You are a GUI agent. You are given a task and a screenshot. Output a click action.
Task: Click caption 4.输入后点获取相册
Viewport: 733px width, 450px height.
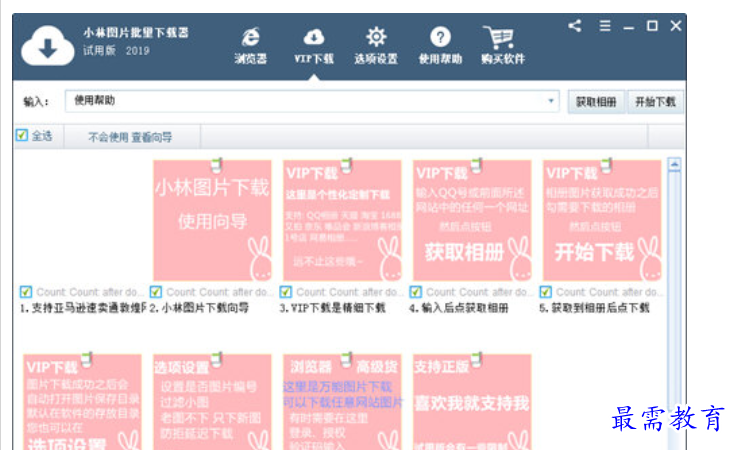459,308
